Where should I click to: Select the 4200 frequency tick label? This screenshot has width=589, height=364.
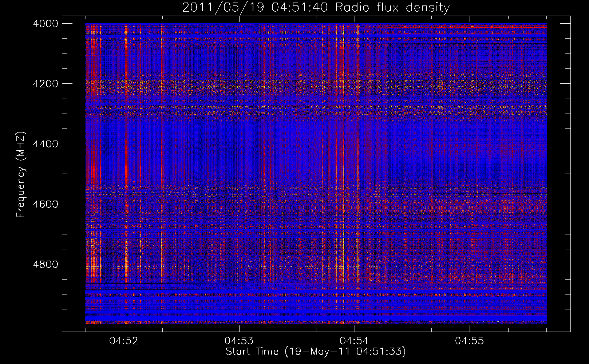(46, 84)
